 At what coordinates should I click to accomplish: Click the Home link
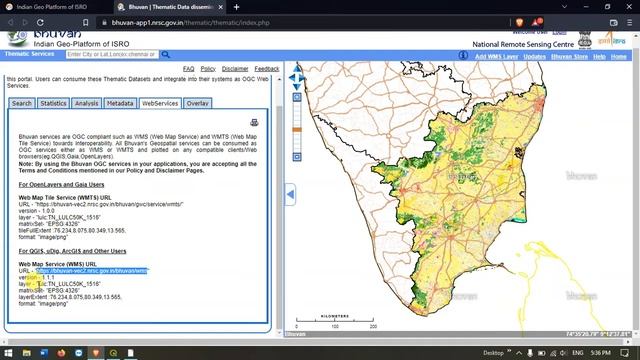pyautogui.click(x=619, y=57)
